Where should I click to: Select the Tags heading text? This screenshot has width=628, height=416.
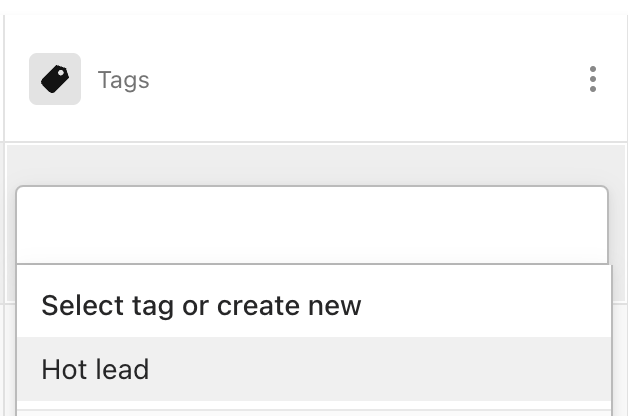pyautogui.click(x=123, y=80)
